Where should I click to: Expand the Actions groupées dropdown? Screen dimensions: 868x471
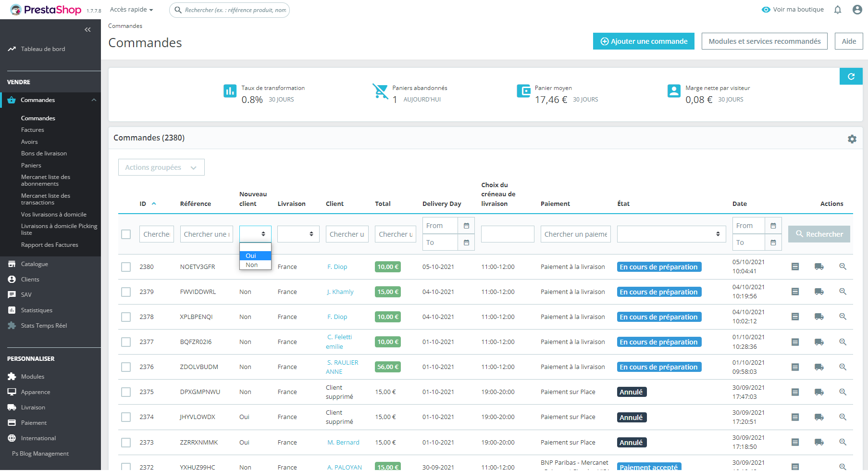pos(161,167)
